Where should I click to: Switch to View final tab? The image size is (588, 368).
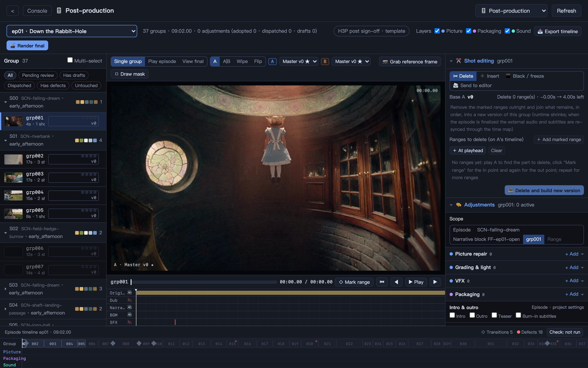click(193, 61)
